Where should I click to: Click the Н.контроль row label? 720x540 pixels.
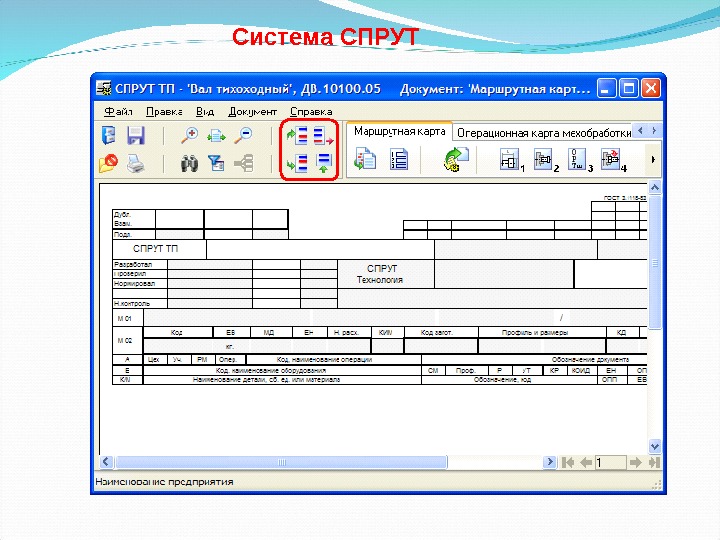(x=140, y=304)
